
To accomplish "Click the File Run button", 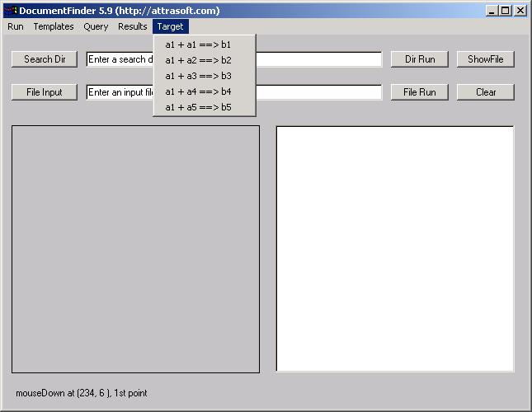I will [x=420, y=92].
